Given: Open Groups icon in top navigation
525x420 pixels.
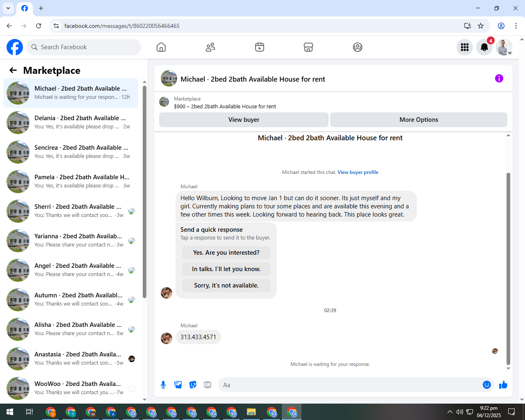Looking at the screenshot, I should click(358, 47).
